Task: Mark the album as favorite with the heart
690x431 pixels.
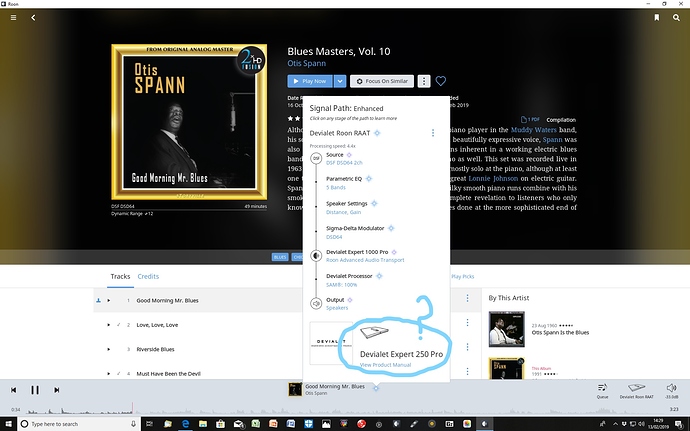Action: coord(440,81)
